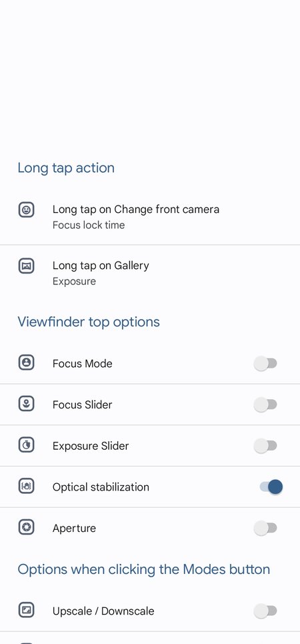Viewport: 300px width, 644px height.
Task: Click the Focus Mode icon
Action: pos(26,362)
